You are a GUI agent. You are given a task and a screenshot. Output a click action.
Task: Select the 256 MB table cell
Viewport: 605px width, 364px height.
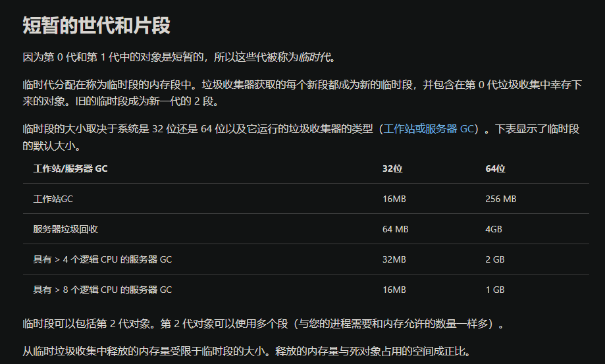pyautogui.click(x=500, y=199)
